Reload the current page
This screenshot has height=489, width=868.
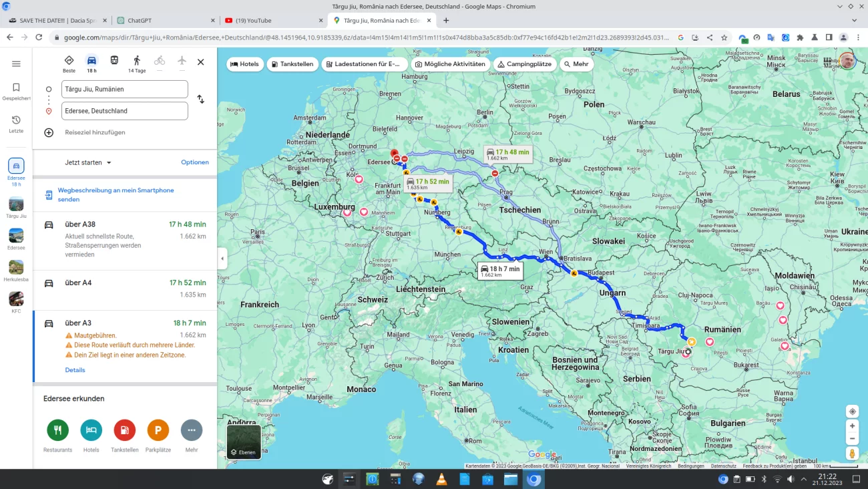[39, 37]
